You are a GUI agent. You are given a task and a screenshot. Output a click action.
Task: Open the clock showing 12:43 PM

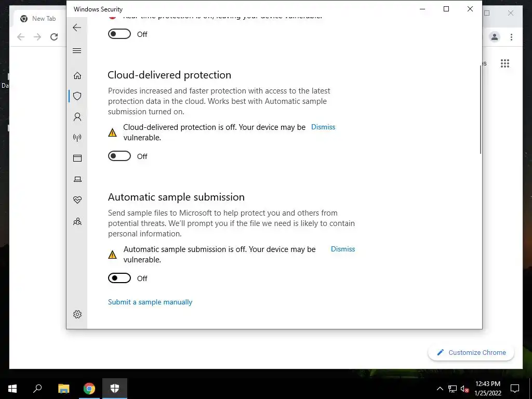(x=487, y=389)
